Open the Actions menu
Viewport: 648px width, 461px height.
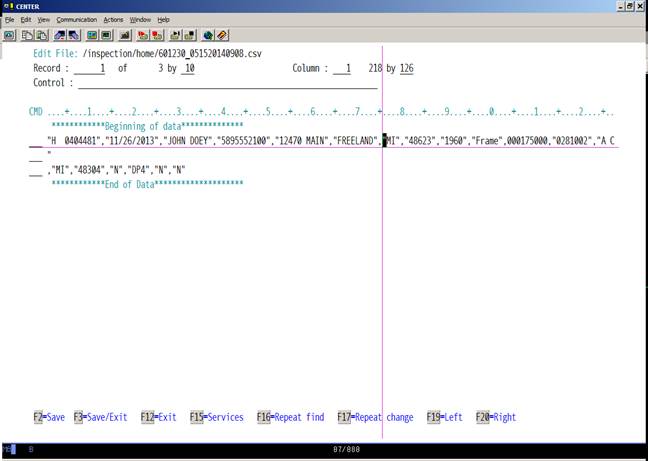(113, 20)
